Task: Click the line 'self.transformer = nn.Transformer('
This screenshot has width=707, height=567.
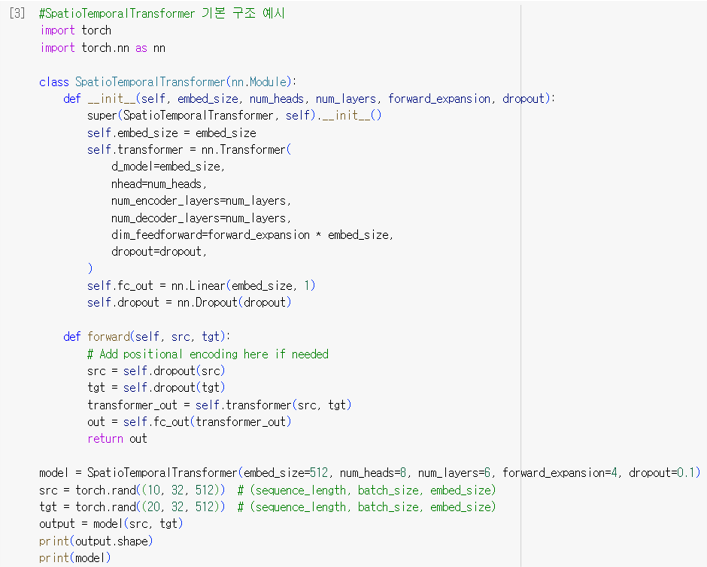Action: [x=189, y=149]
